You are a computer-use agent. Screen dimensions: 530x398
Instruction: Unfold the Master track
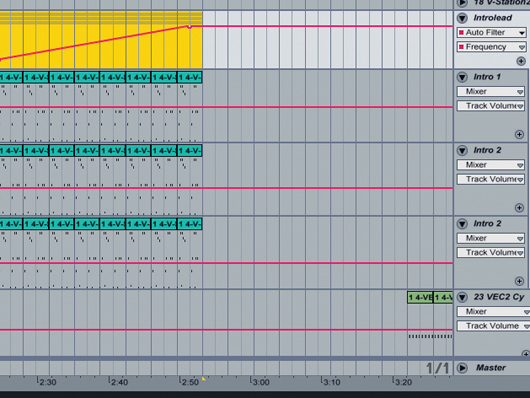coord(462,368)
